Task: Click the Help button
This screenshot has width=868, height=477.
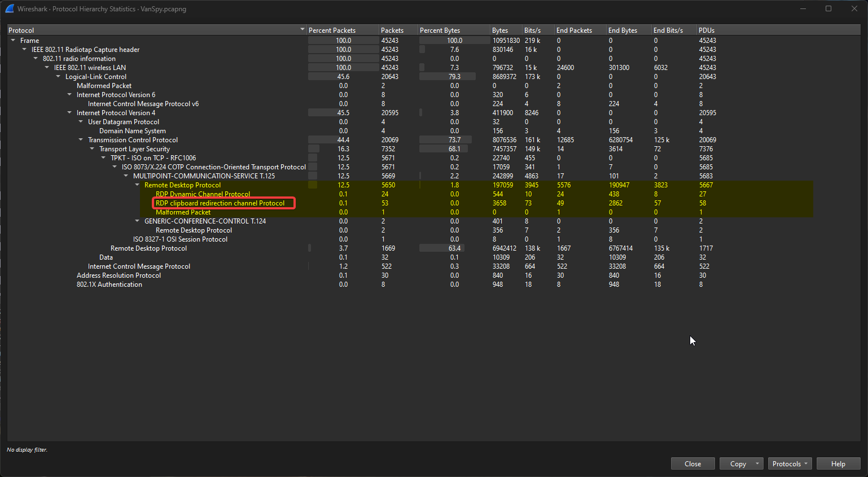Action: click(x=838, y=463)
